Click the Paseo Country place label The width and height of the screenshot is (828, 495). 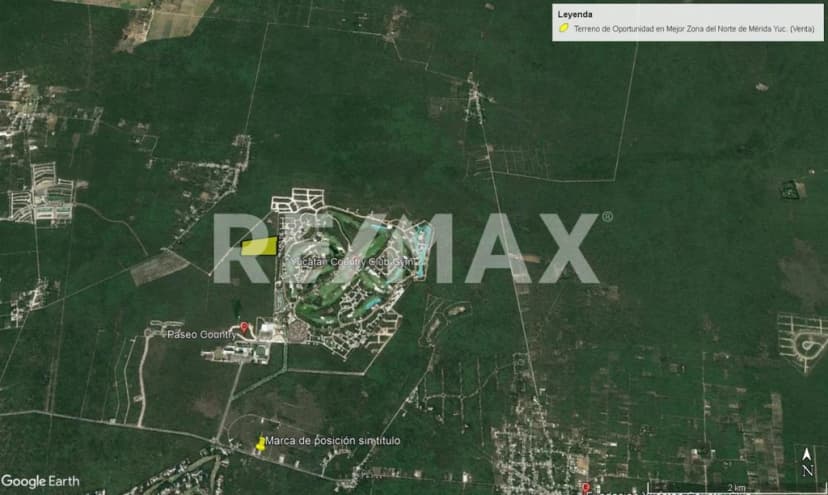tap(202, 334)
